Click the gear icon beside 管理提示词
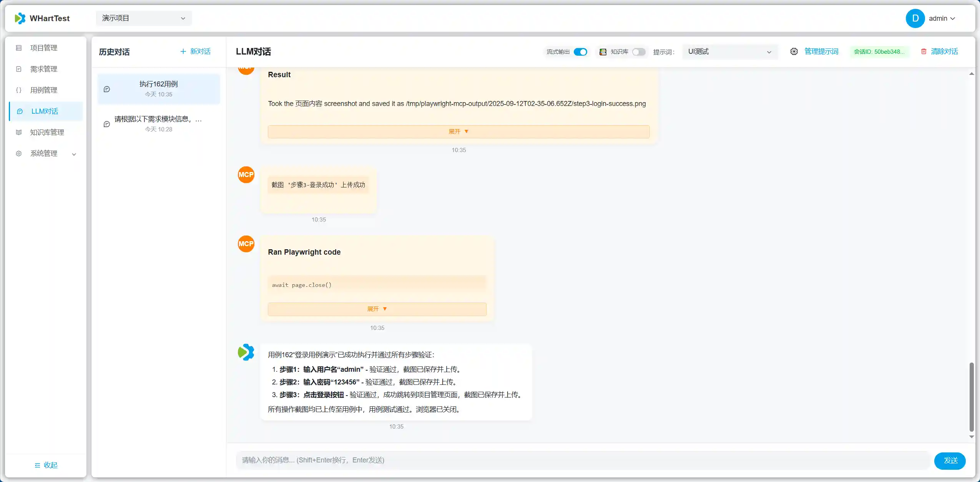Viewport: 980px width, 482px height. 794,51
